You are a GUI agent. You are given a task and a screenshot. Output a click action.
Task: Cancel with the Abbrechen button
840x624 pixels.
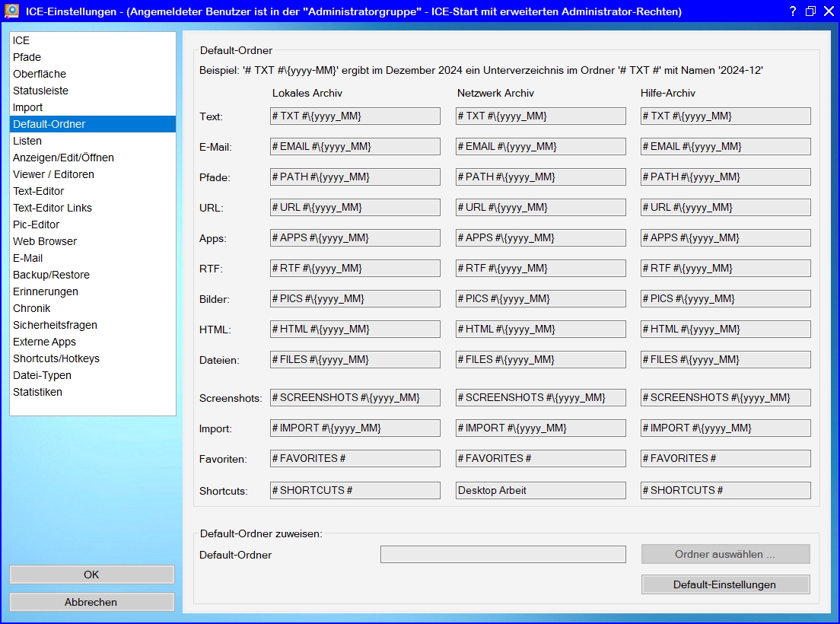click(91, 602)
